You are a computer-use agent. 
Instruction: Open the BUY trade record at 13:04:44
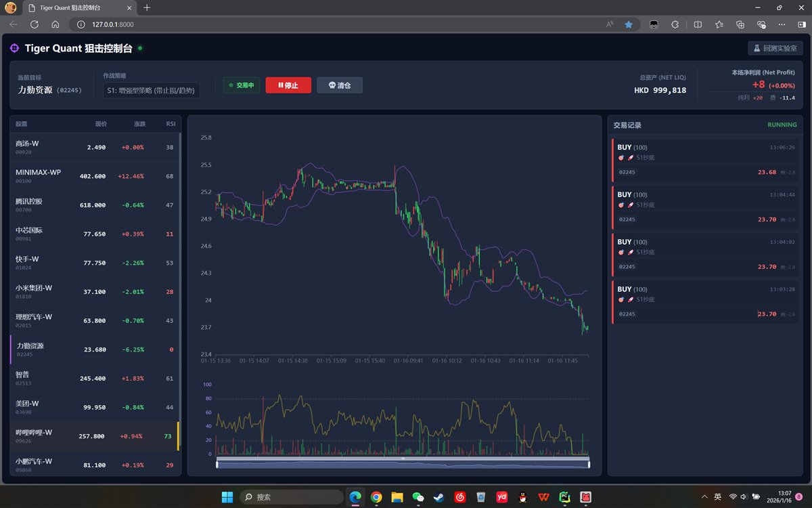tap(705, 207)
